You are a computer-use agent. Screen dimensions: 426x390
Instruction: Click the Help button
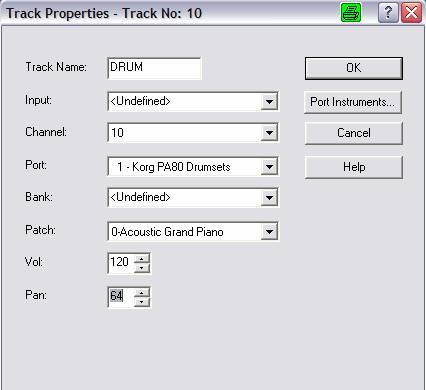(354, 167)
